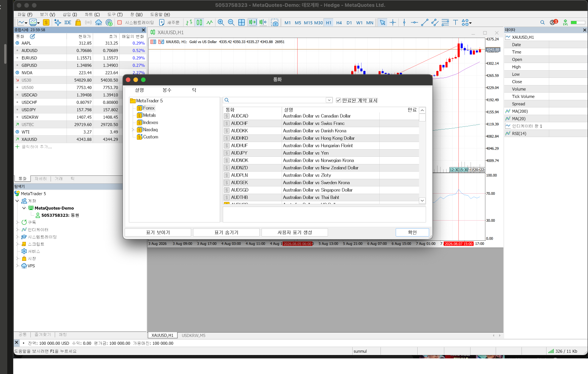Select the equidistant channel tool
Image resolution: width=588 pixels, height=374 pixels.
(x=435, y=22)
